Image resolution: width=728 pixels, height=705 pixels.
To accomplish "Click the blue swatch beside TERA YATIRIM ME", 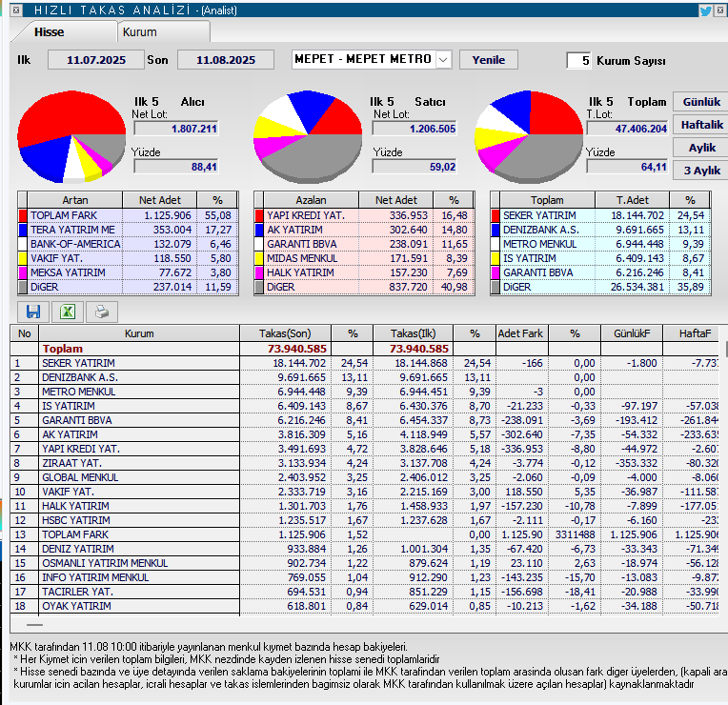I will pyautogui.click(x=23, y=230).
